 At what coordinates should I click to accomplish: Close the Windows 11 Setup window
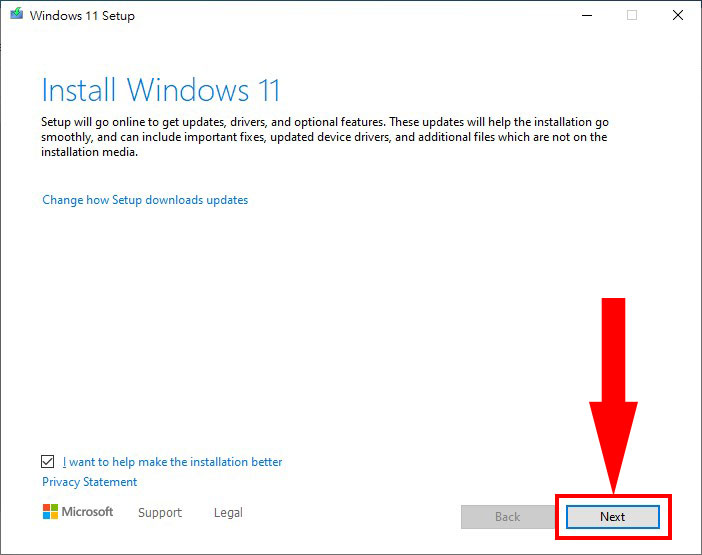(x=678, y=15)
